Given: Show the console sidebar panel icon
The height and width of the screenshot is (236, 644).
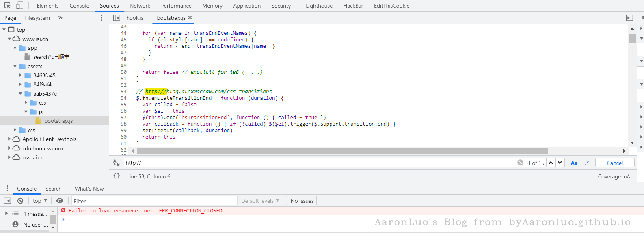Looking at the screenshot, I should click(7, 201).
